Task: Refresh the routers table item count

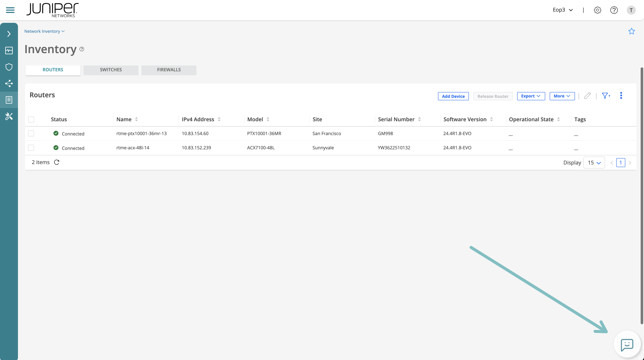Action: coord(57,162)
